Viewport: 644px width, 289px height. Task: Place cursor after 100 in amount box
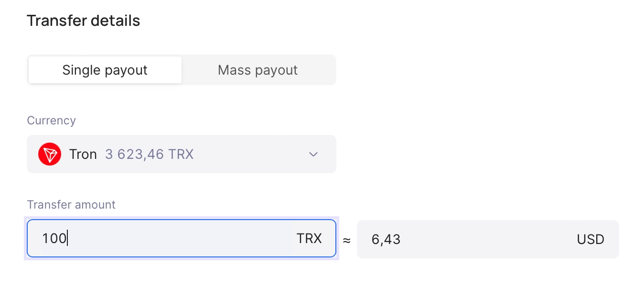pyautogui.click(x=67, y=238)
